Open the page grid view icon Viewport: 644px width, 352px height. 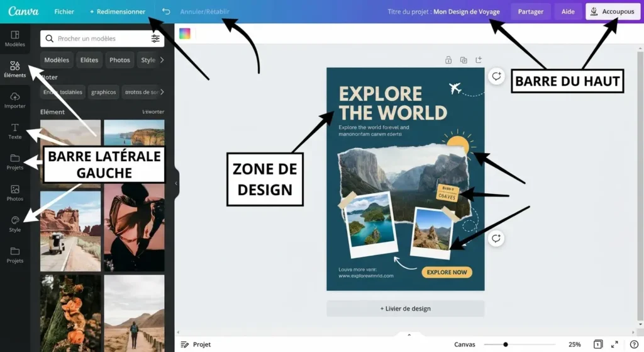(x=597, y=344)
